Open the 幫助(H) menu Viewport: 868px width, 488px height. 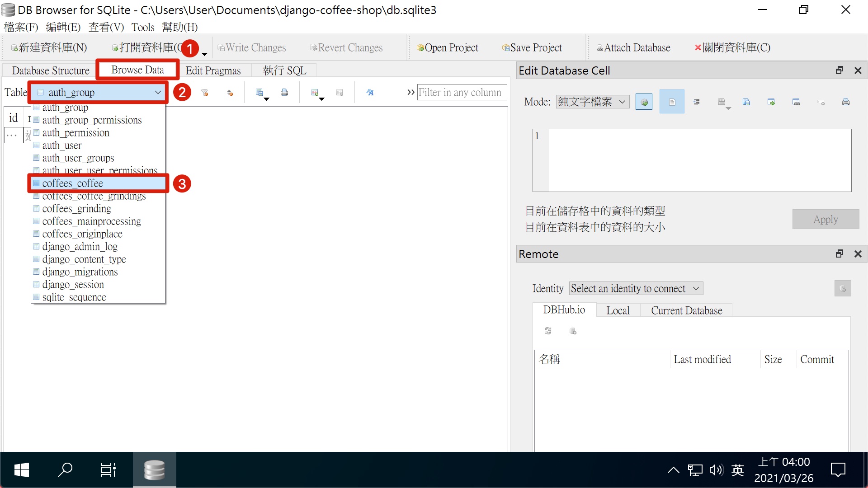coord(180,27)
